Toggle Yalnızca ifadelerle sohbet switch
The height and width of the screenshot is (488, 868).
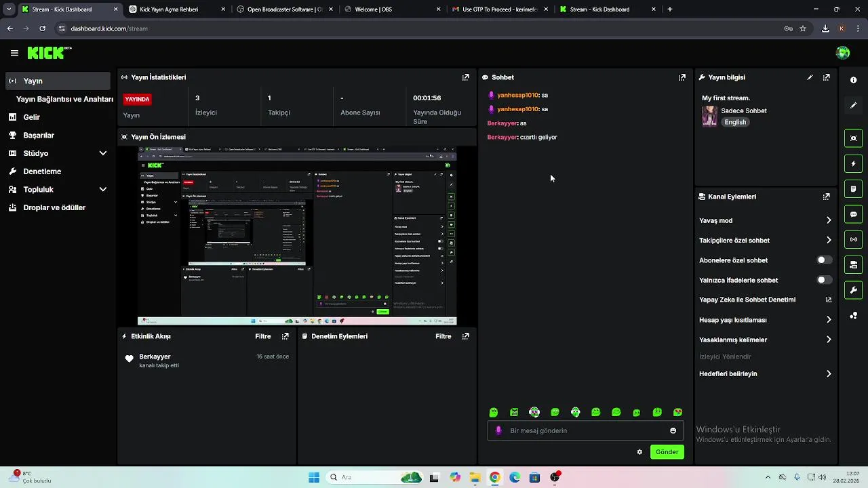click(x=824, y=280)
